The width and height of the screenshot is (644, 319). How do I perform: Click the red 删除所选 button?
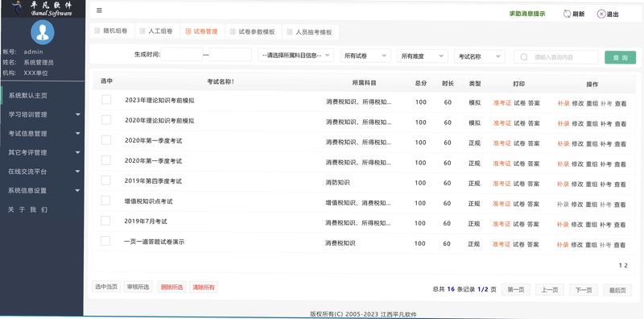[x=172, y=287]
